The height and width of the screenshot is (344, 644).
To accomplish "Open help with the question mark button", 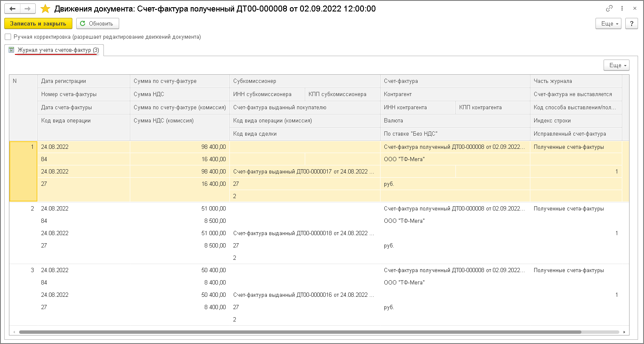I will click(632, 23).
